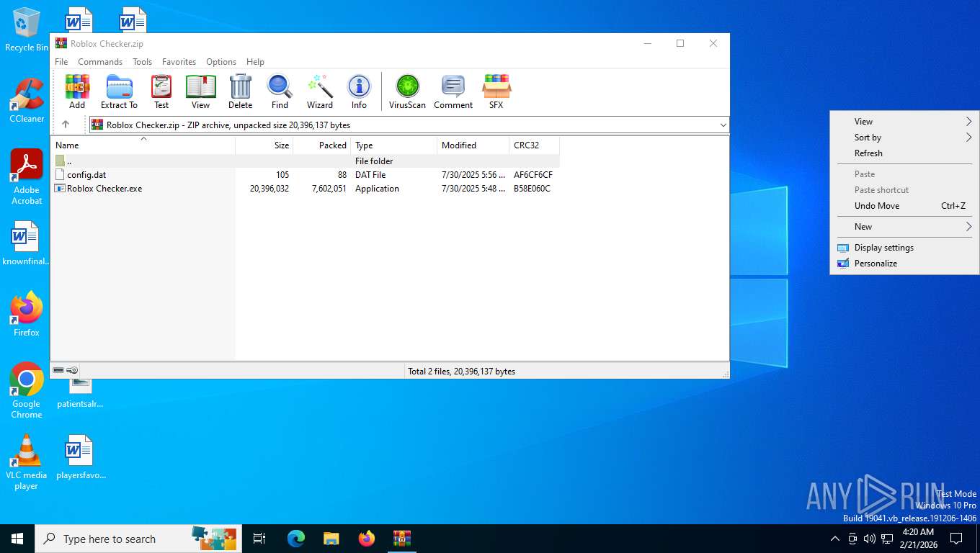
Task: Select the Adobe Acrobat desktop shortcut
Action: (27, 177)
